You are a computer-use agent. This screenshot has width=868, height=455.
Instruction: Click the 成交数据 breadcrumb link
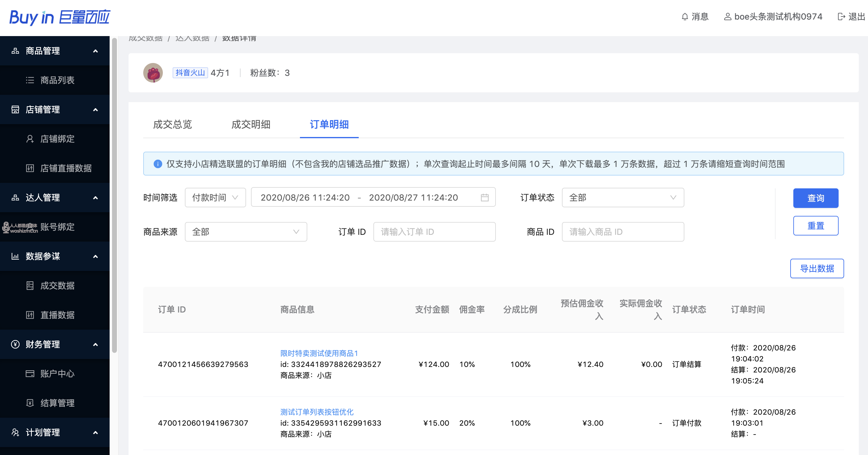(146, 38)
